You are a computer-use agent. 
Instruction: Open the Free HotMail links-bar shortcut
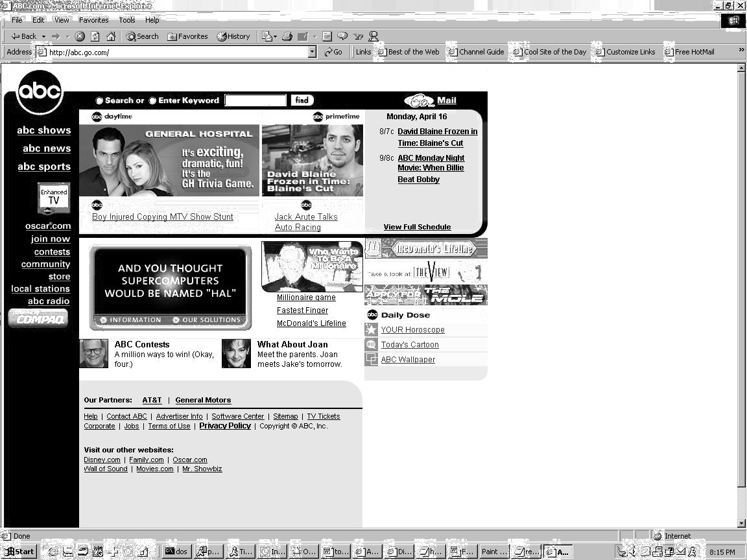[689, 52]
